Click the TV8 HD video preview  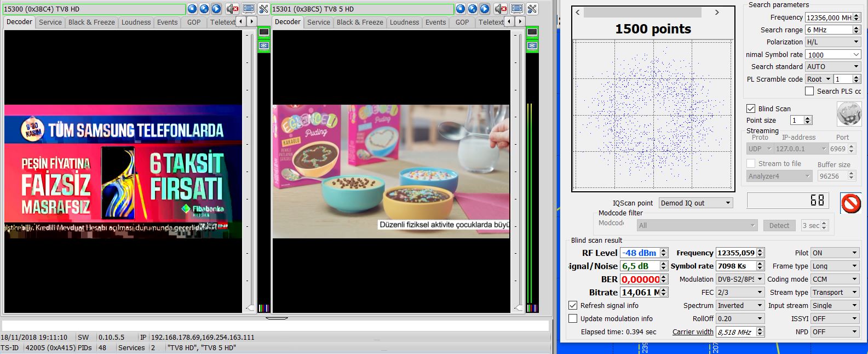pyautogui.click(x=123, y=172)
